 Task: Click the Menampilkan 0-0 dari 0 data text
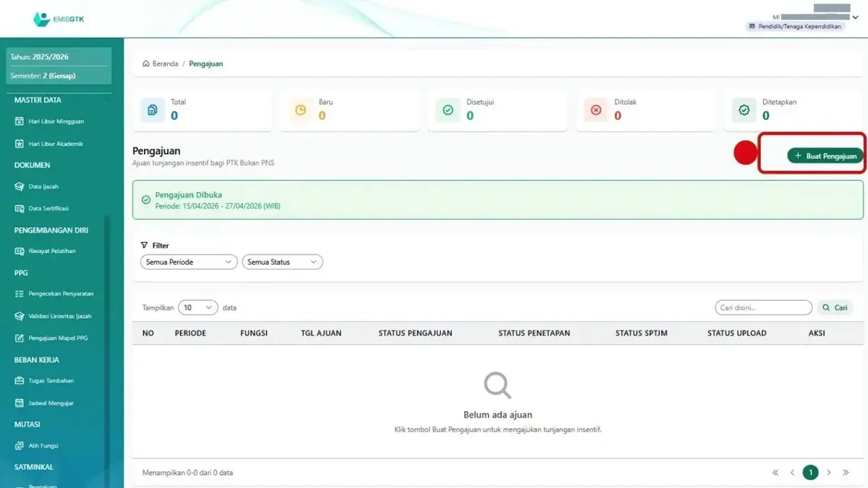pyautogui.click(x=187, y=473)
